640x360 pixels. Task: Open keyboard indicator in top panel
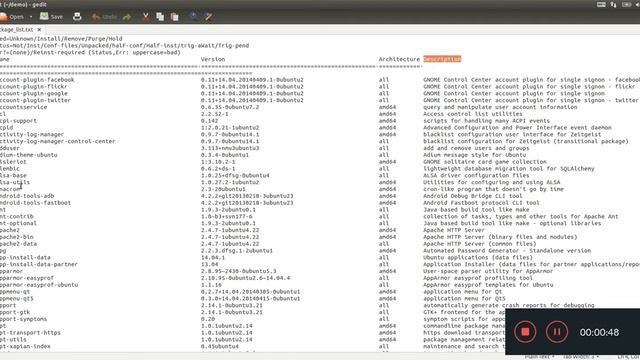601,4
